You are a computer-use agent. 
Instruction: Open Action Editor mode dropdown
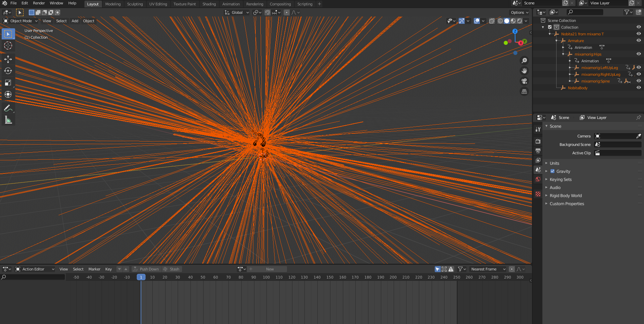click(x=35, y=269)
